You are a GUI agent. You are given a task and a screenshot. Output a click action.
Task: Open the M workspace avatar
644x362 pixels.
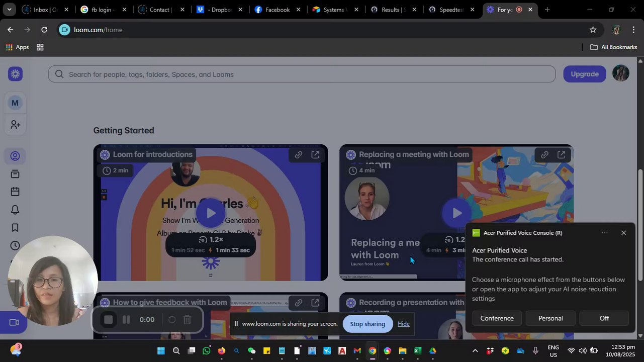pyautogui.click(x=15, y=103)
